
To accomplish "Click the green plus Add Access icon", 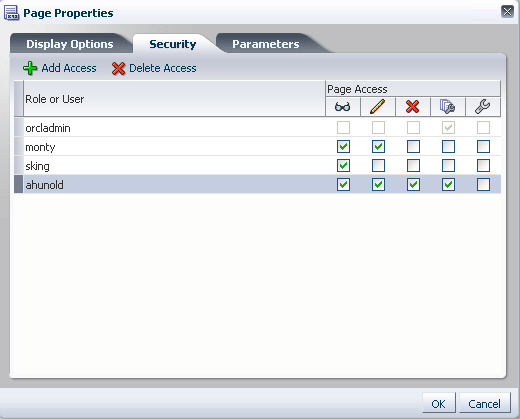I will [x=30, y=68].
